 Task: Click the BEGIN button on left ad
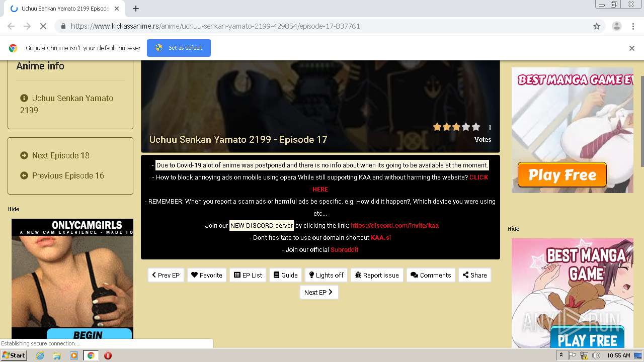(90, 334)
